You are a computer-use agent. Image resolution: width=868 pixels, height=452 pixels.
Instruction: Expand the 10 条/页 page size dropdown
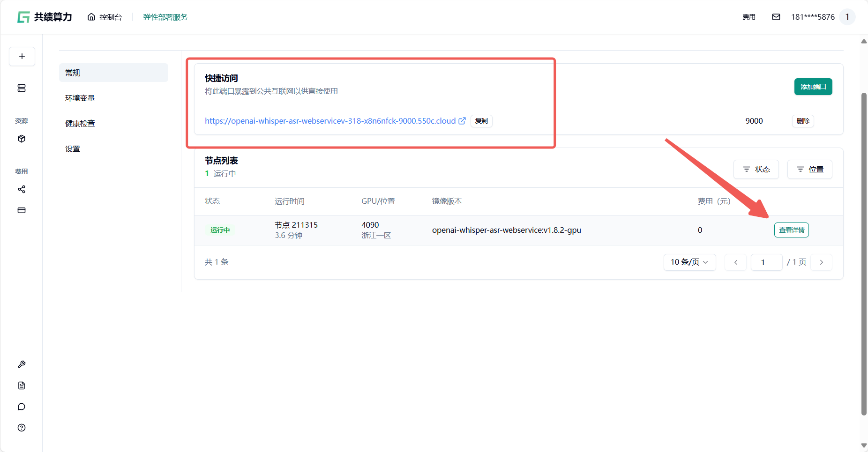coord(689,262)
